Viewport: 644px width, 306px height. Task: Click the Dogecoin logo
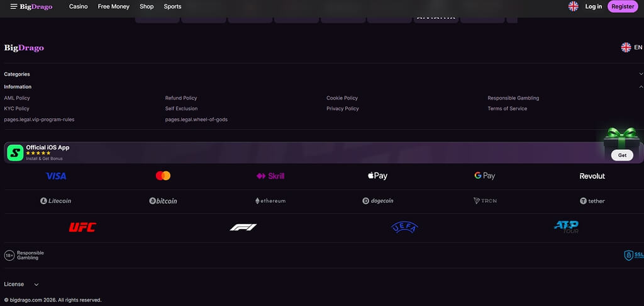click(377, 201)
